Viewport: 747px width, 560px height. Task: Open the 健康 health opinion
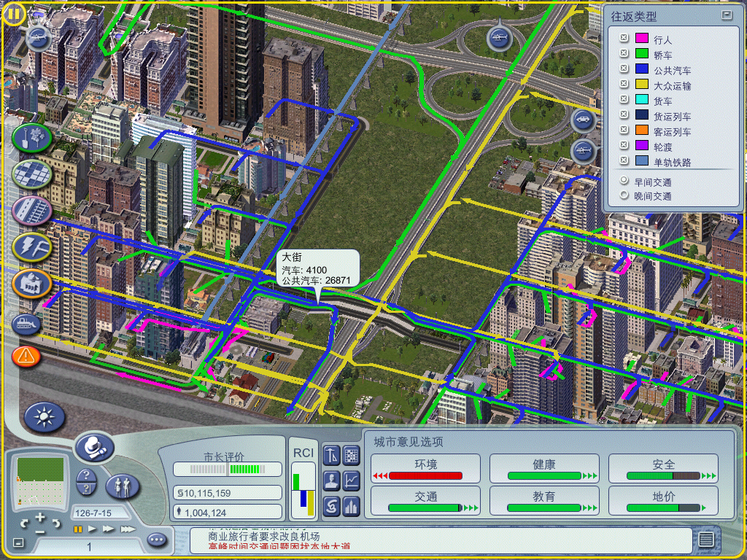click(544, 469)
